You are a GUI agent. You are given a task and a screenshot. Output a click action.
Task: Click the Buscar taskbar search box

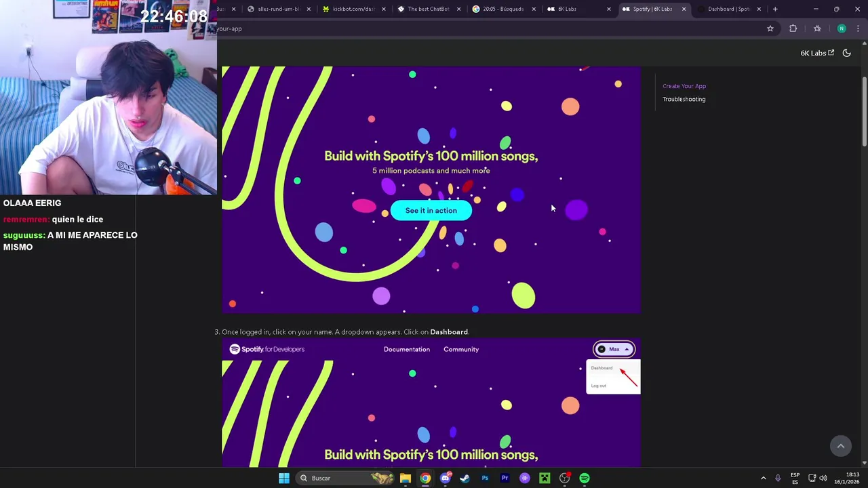point(344,478)
